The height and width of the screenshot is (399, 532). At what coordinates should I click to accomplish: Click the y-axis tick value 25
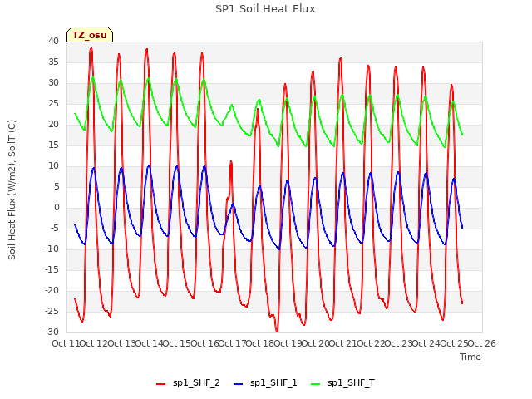coord(53,103)
